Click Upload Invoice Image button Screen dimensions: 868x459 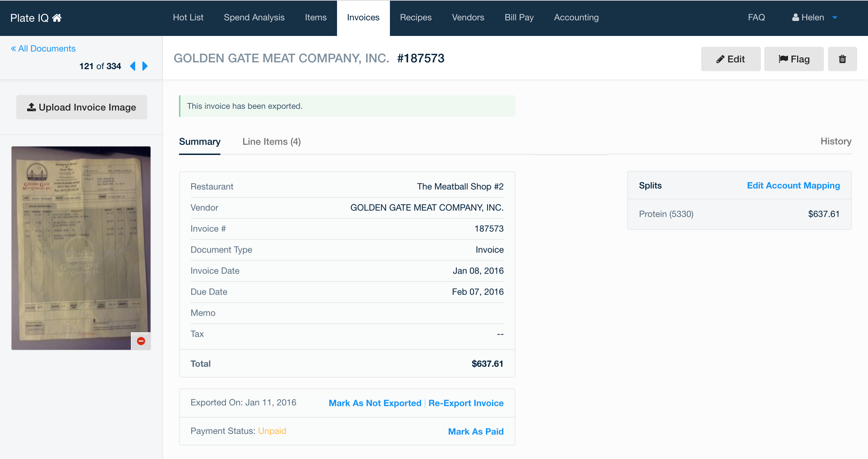pos(82,107)
